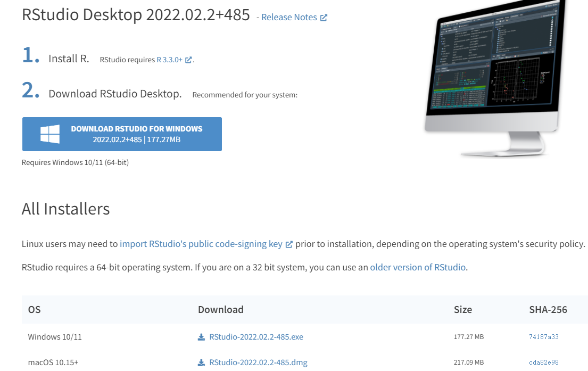Click download arrow icon beside the .dmg file

click(x=201, y=362)
